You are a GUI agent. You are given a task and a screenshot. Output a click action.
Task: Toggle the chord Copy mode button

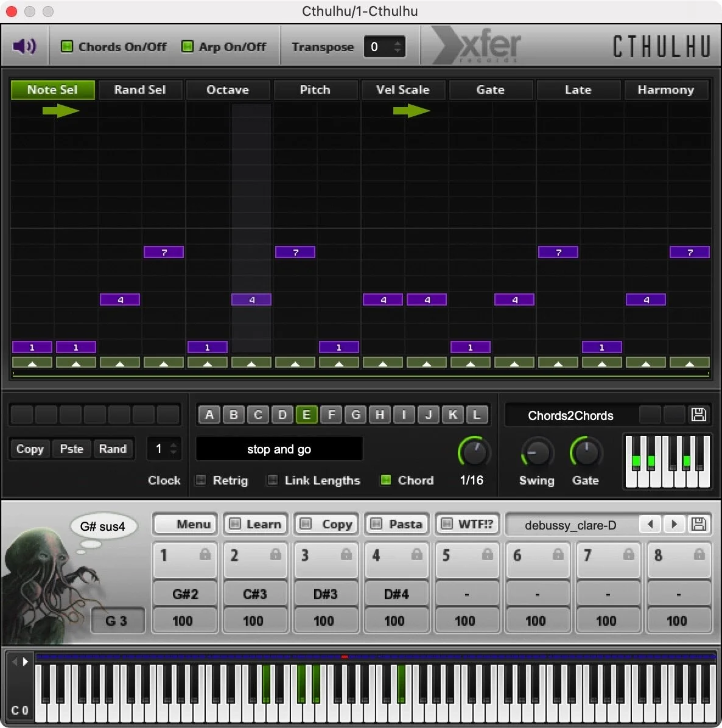[326, 524]
